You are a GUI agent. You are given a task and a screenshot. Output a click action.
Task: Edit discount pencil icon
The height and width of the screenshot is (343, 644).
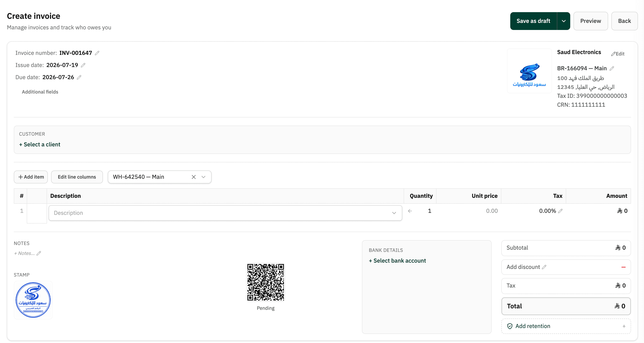point(544,267)
